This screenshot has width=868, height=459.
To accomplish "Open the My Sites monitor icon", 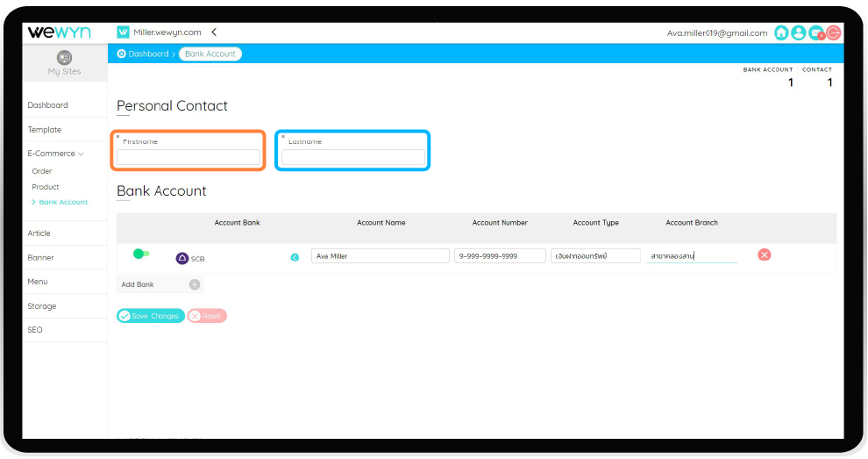I will tap(64, 58).
